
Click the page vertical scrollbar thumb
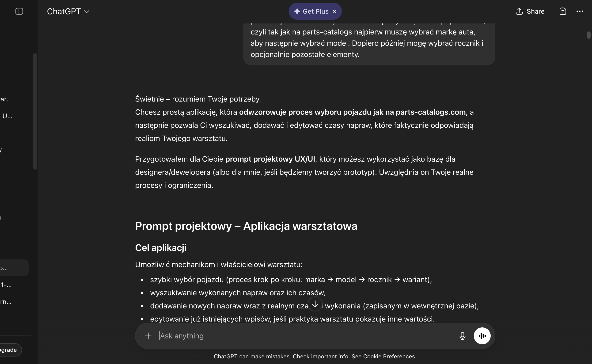coord(588,35)
